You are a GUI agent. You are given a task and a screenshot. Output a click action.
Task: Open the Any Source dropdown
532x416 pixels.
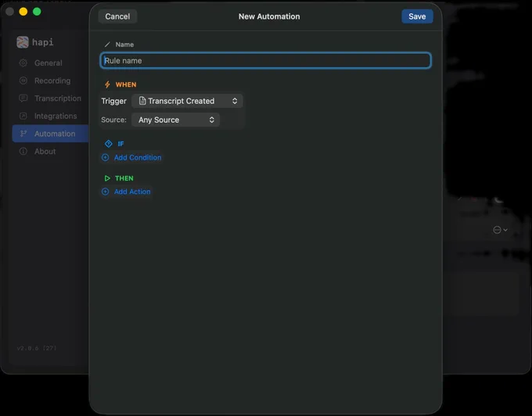175,120
